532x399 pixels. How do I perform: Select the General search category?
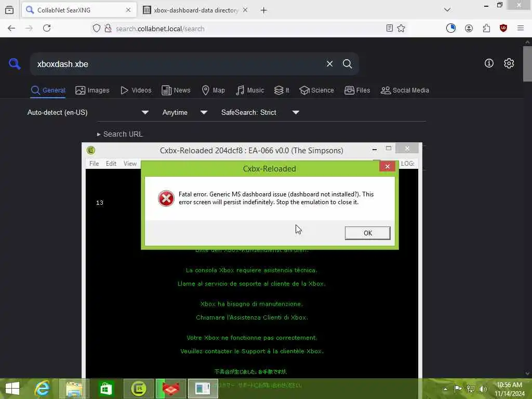(48, 90)
